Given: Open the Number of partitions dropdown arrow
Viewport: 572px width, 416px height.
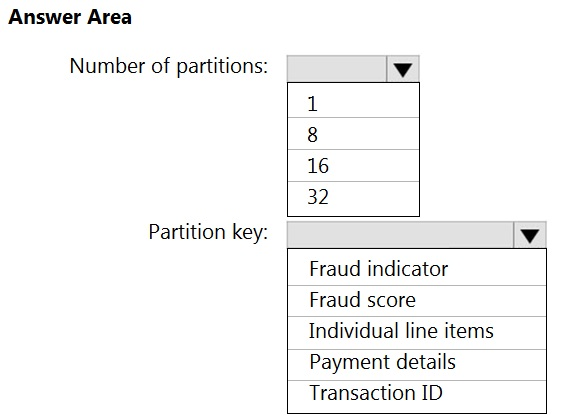Looking at the screenshot, I should (x=403, y=69).
